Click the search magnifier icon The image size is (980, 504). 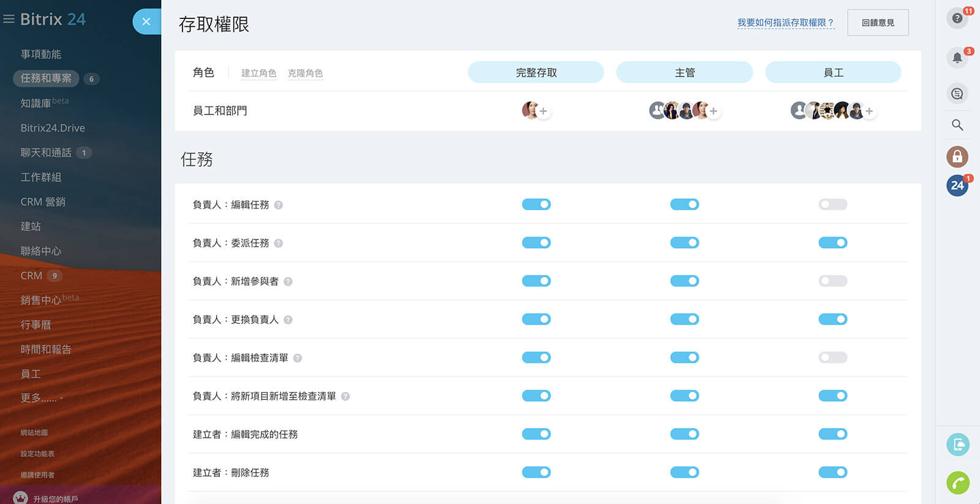click(957, 125)
